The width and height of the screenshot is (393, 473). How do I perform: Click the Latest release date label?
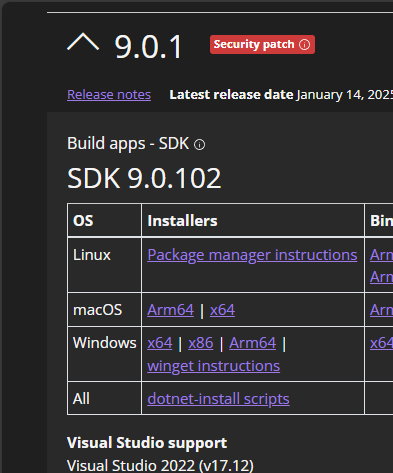tap(231, 95)
